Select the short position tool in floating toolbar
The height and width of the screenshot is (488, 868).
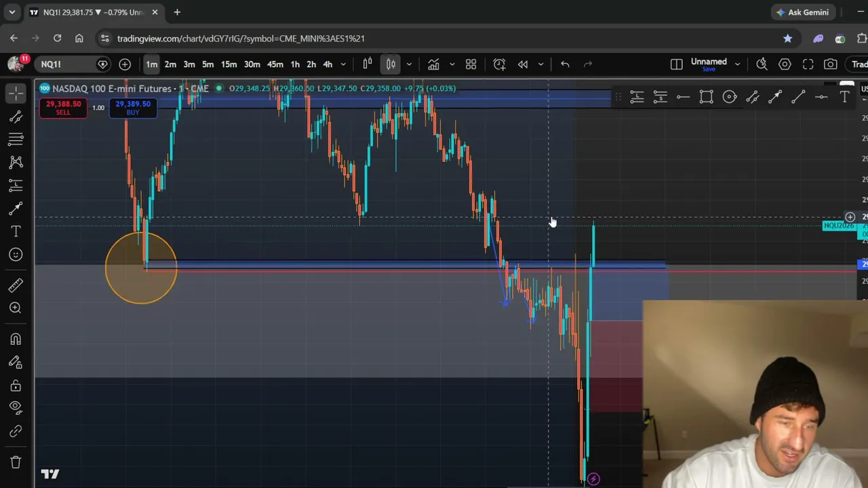(660, 98)
